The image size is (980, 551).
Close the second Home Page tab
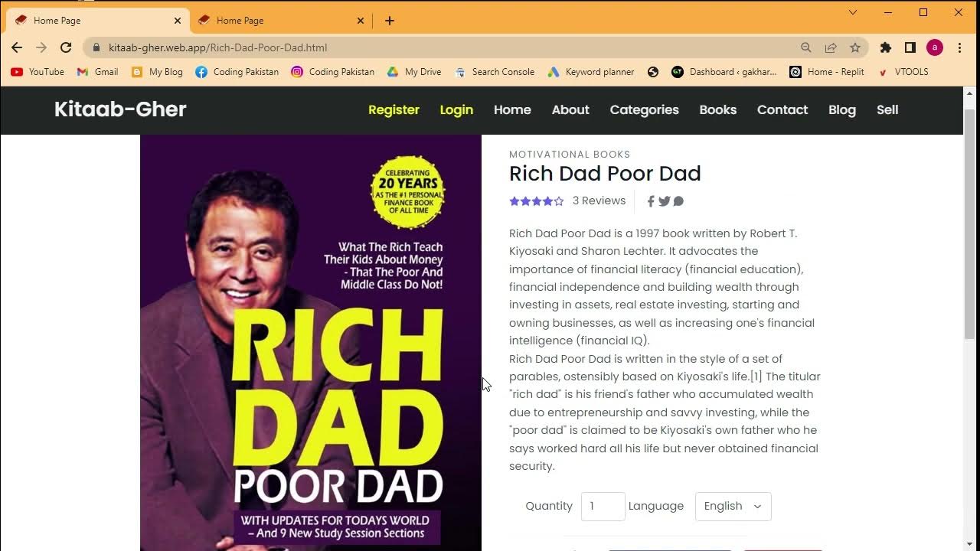361,21
